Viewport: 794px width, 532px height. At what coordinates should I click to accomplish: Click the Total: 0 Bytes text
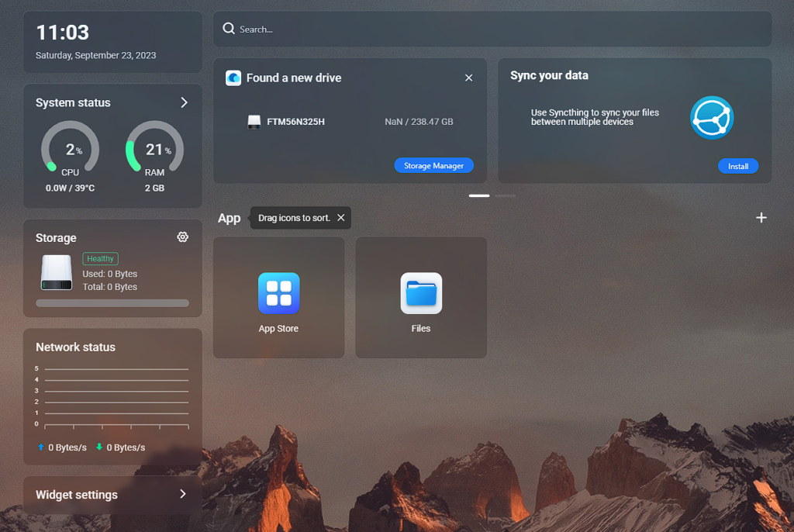(x=110, y=287)
